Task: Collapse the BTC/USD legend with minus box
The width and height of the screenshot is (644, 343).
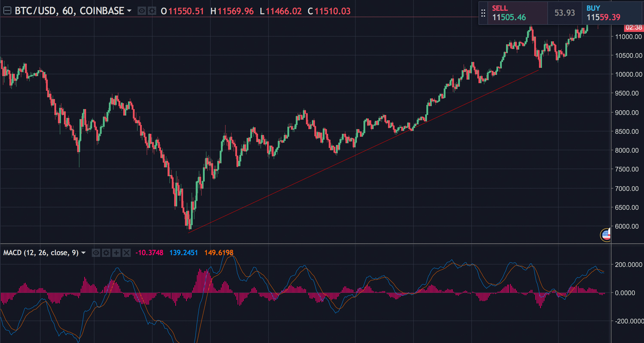Action: coord(6,11)
